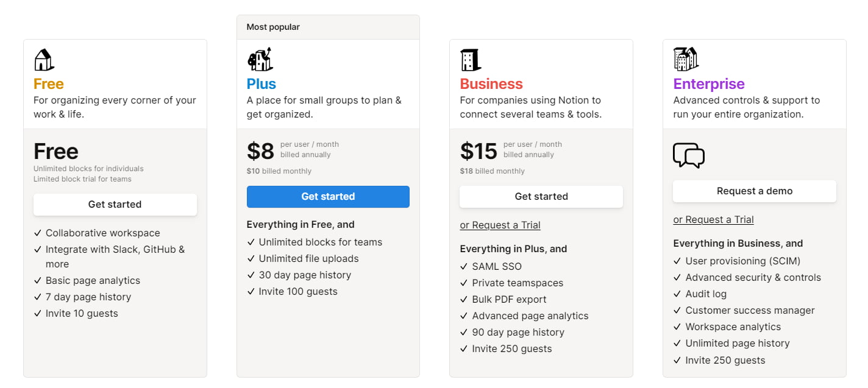This screenshot has width=868, height=388.
Task: Click the Most popular badge above Plus
Action: 273,27
